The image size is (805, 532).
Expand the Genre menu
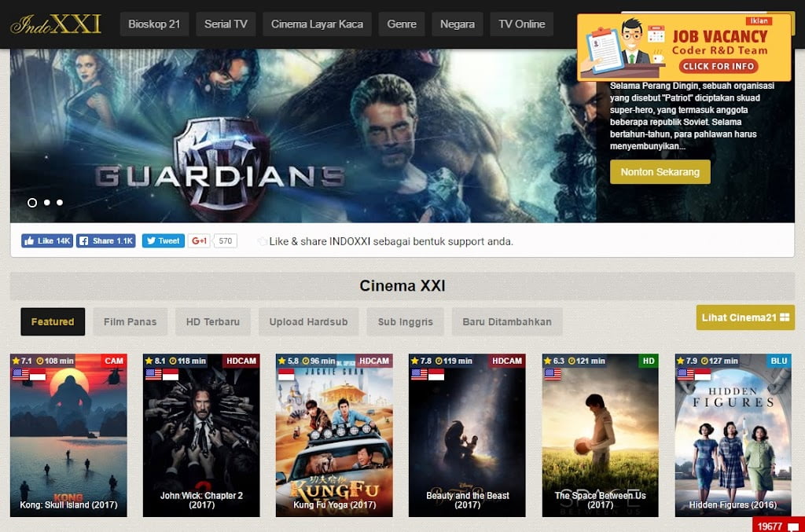point(402,24)
